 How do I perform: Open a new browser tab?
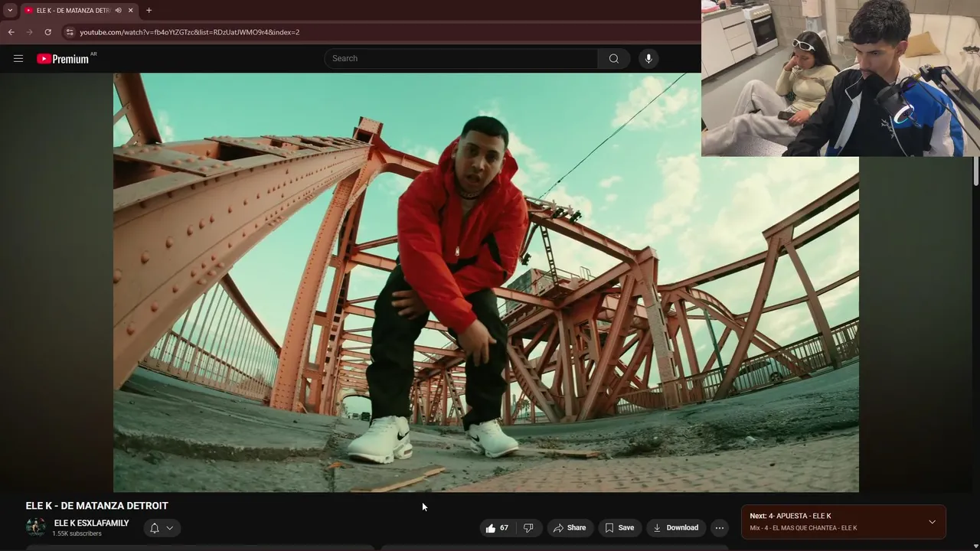pos(149,11)
